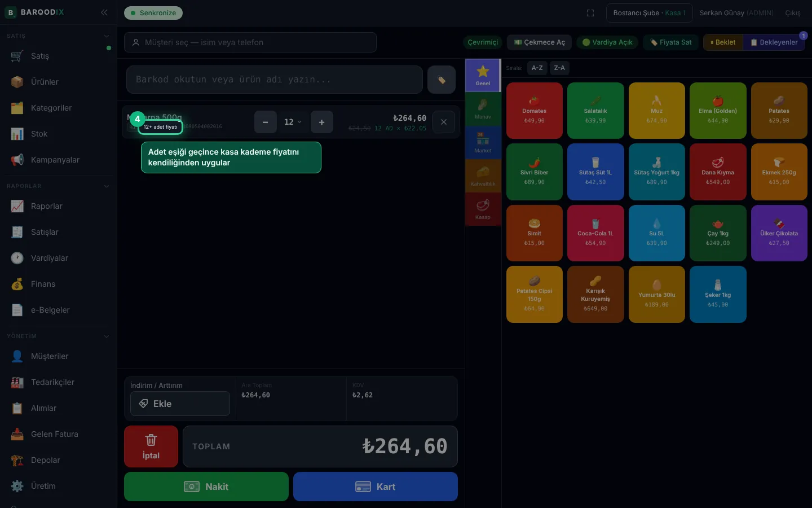The image size is (812, 508).
Task: Open Finans page
Action: coord(59,284)
